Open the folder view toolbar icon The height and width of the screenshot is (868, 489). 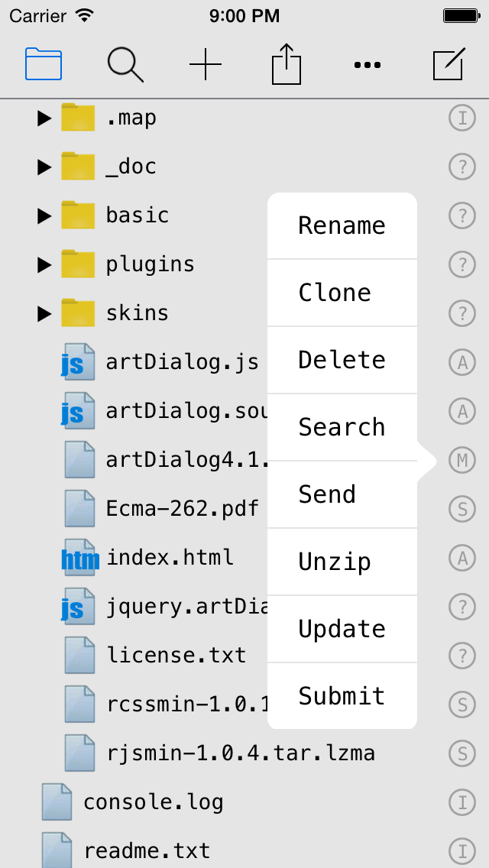point(44,65)
